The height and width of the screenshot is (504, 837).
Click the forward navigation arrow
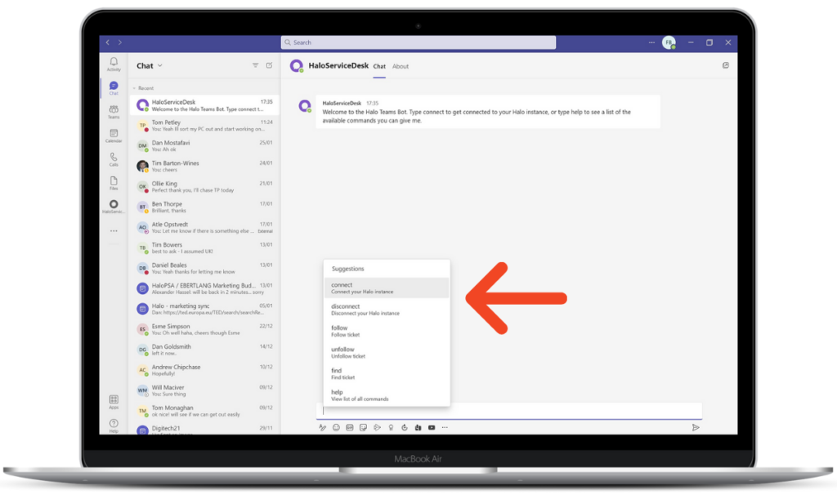pyautogui.click(x=120, y=42)
